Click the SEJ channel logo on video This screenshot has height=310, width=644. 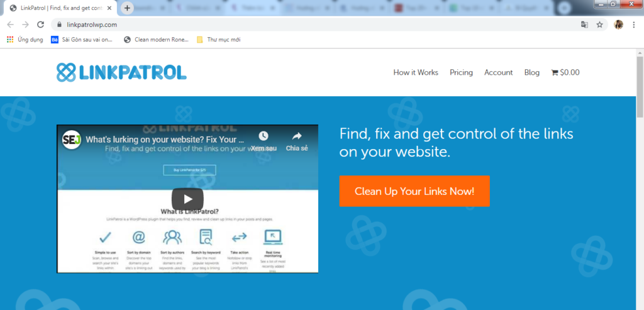coord(72,140)
